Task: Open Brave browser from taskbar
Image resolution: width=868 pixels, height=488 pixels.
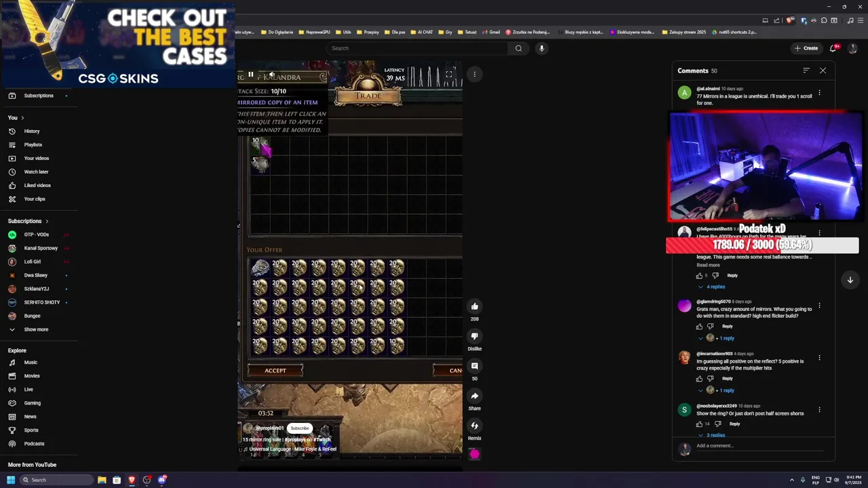Action: point(132,480)
